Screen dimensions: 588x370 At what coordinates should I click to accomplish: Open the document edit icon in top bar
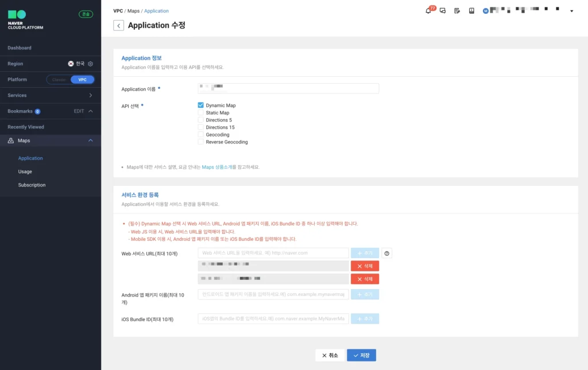(x=457, y=10)
